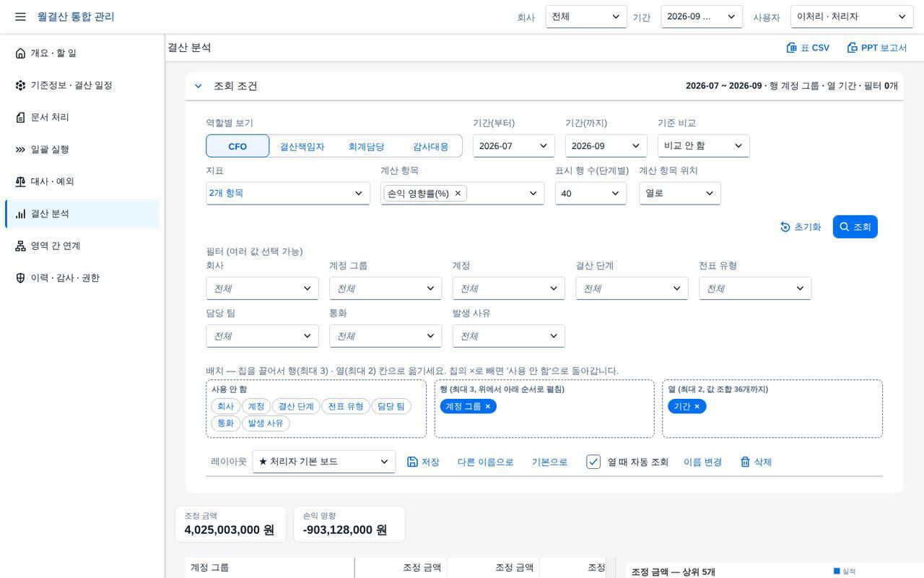Click the 기본으로 link
924x578 pixels.
click(549, 462)
